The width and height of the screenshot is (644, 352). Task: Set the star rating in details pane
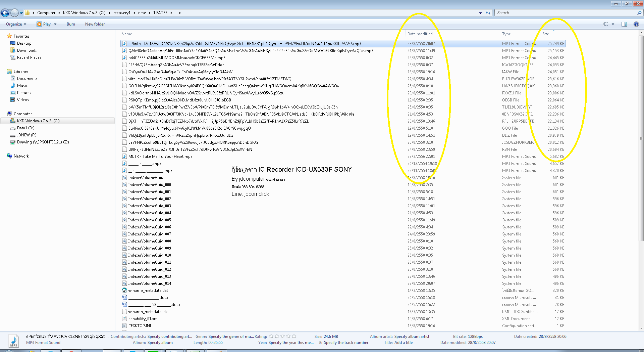tap(282, 336)
